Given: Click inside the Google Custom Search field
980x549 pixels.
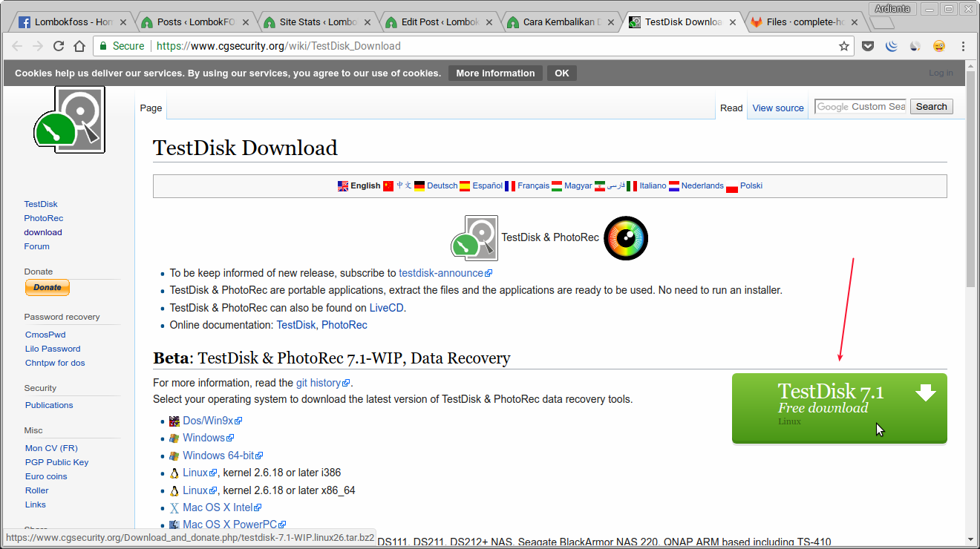Looking at the screenshot, I should coord(860,106).
